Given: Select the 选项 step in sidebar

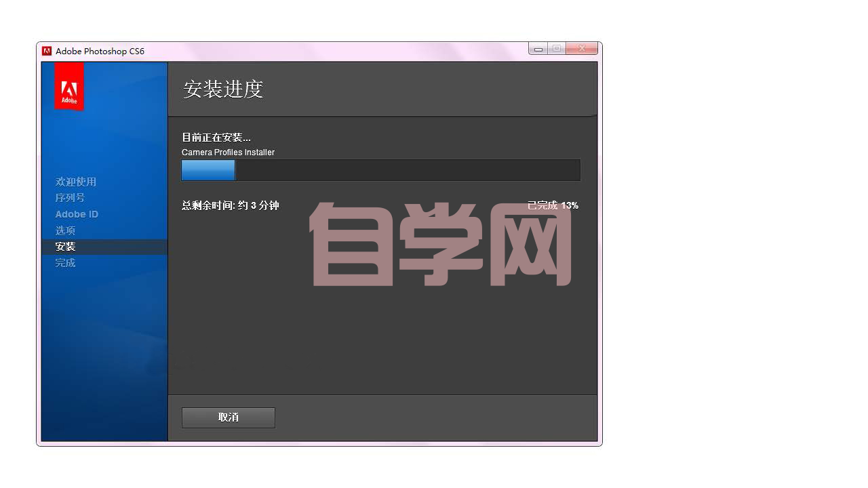Looking at the screenshot, I should 65,230.
